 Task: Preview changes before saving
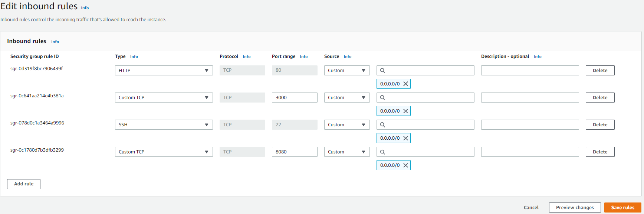pyautogui.click(x=575, y=207)
